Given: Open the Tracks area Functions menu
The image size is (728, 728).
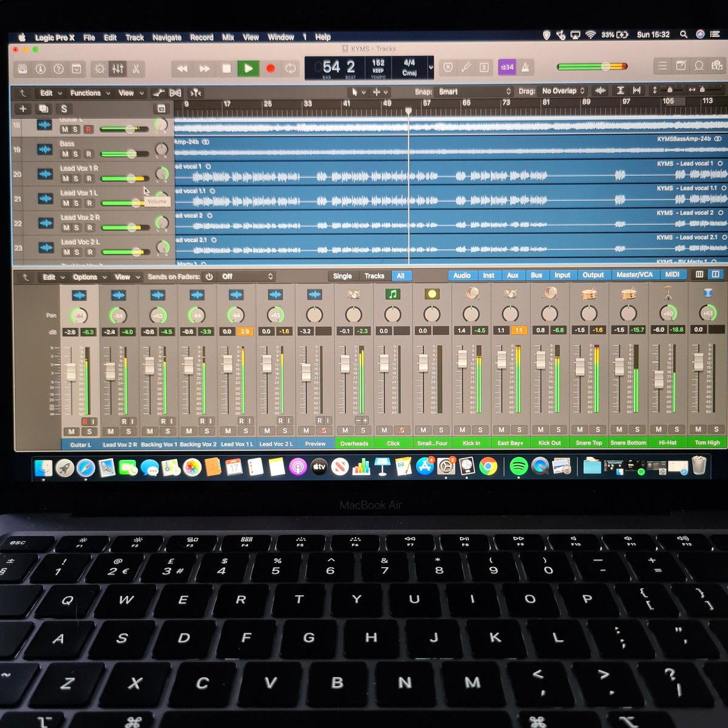Looking at the screenshot, I should click(90, 93).
